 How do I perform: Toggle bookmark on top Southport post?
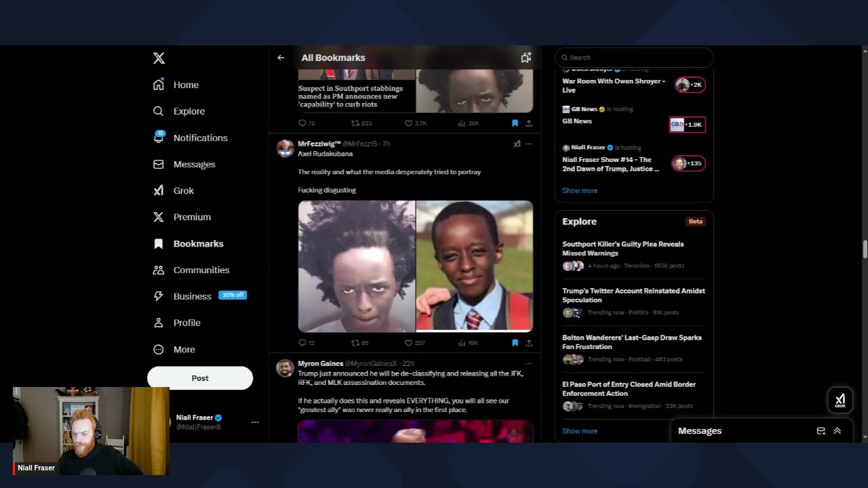click(x=515, y=123)
